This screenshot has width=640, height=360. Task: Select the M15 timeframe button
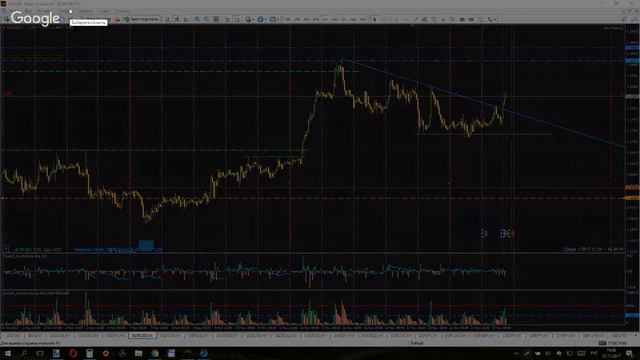coord(307,19)
